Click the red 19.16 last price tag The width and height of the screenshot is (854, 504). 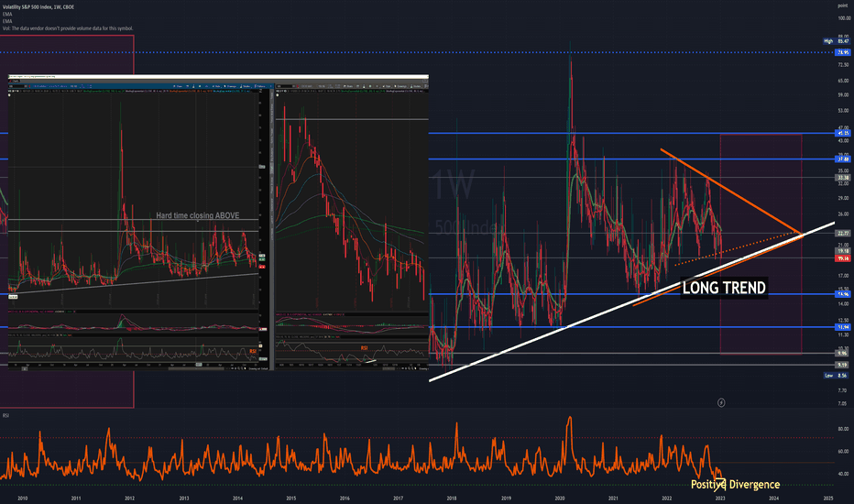(x=843, y=258)
